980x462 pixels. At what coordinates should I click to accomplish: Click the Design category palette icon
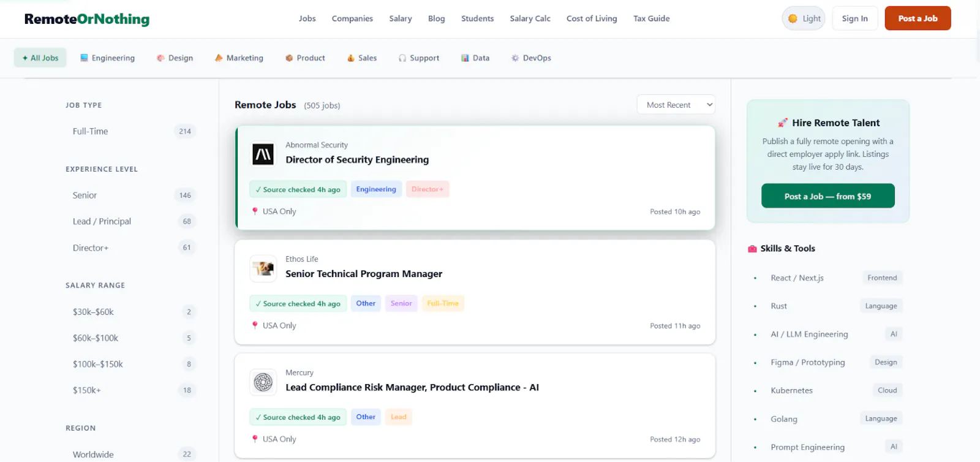click(160, 58)
